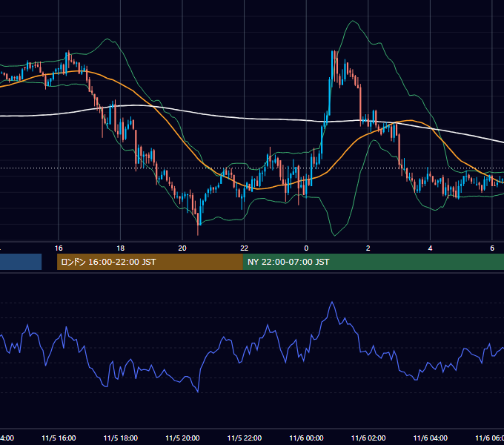Click the 20 hour label on price chart axis
Image resolution: width=504 pixels, height=445 pixels.
pyautogui.click(x=182, y=248)
